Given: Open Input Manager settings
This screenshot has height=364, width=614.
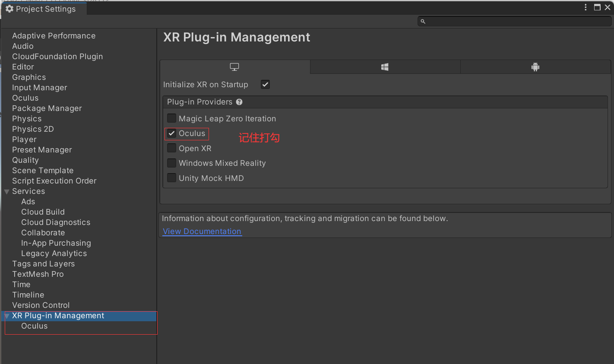Looking at the screenshot, I should 40,88.
